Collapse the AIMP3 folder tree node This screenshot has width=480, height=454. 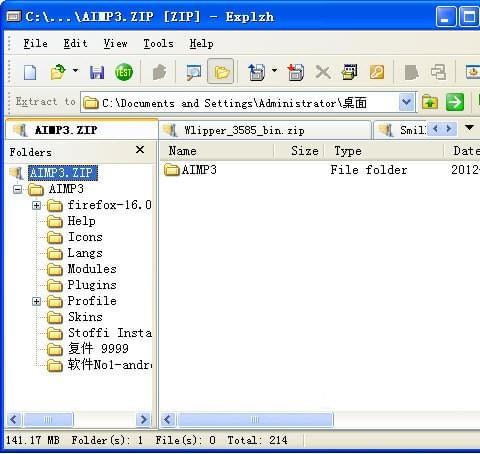coord(18,189)
